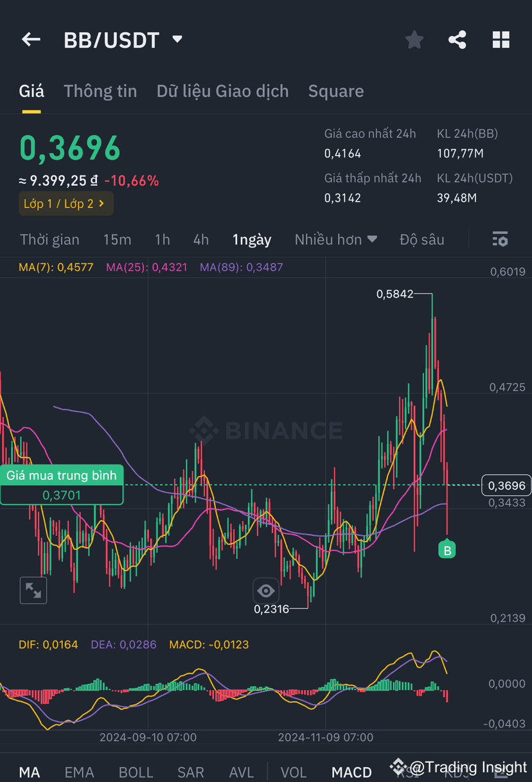This screenshot has height=782, width=532.
Task: Open the four-square grid menu icon
Action: pos(501,40)
